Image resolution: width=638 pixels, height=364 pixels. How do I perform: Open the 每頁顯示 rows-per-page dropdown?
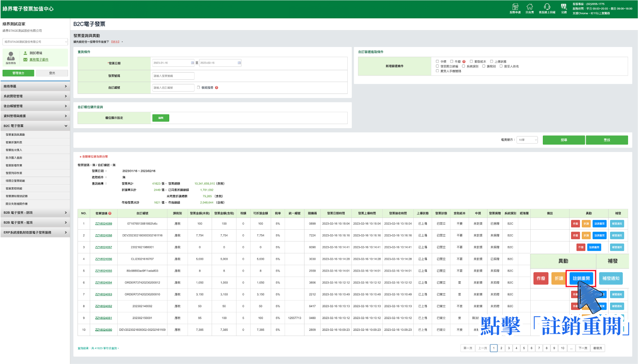(x=527, y=140)
